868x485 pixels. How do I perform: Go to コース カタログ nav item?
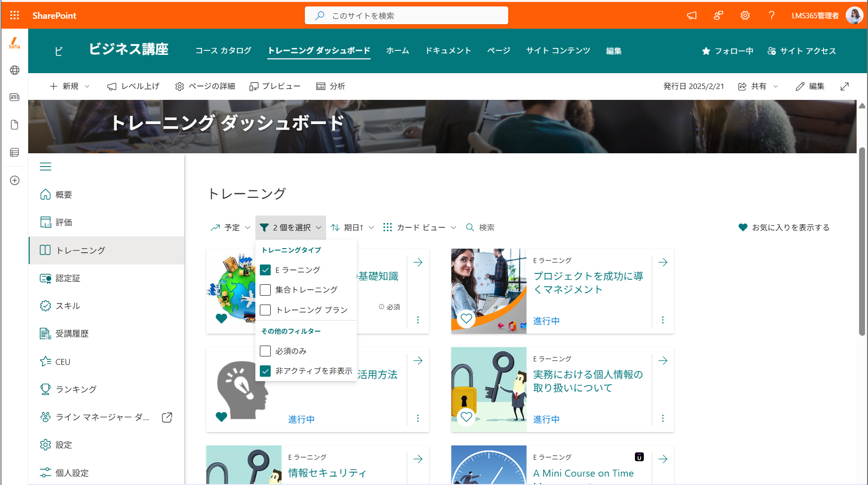coord(223,50)
